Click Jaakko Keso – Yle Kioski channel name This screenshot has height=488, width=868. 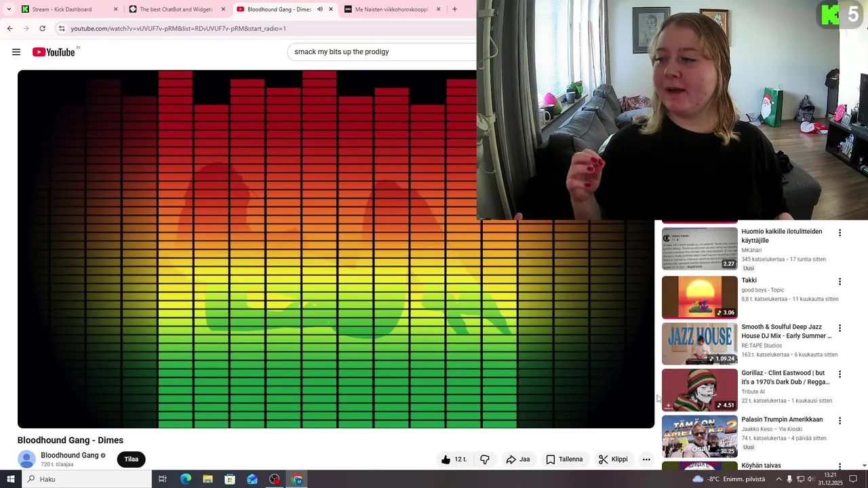pos(772,429)
